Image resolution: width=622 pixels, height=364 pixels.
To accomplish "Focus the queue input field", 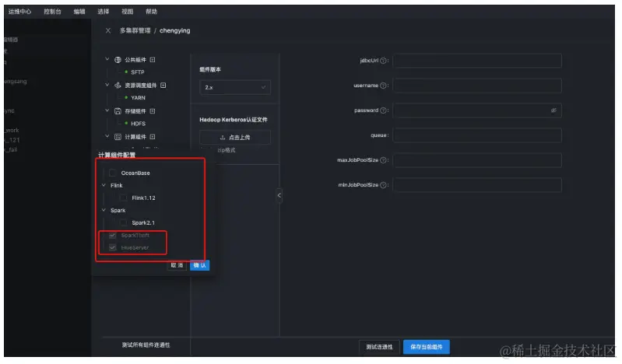I will [x=477, y=135].
